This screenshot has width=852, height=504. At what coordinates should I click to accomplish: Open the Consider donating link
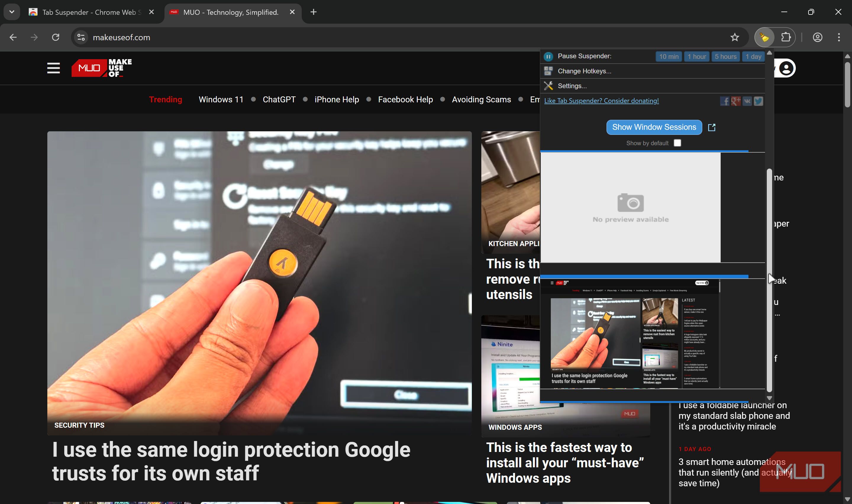coord(601,101)
